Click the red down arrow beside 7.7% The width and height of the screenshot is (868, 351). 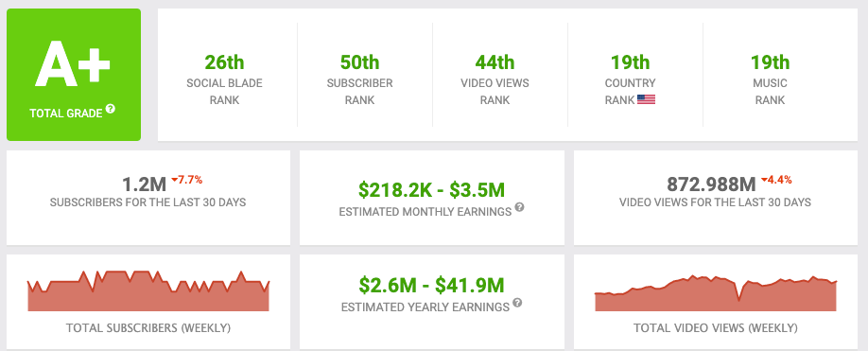coord(174,181)
